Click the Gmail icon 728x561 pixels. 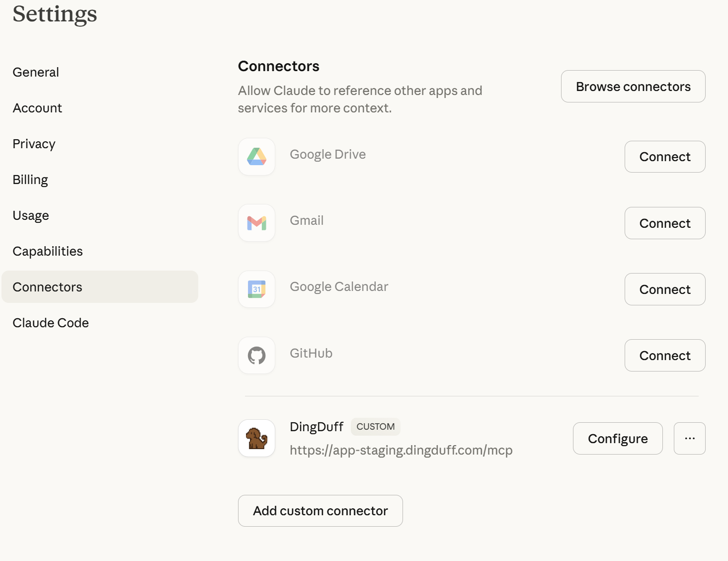256,223
